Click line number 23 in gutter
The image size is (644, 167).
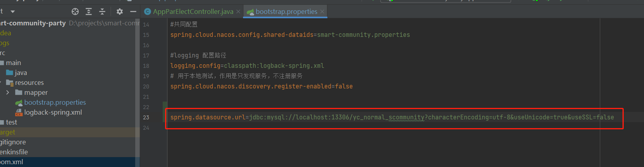(x=146, y=117)
